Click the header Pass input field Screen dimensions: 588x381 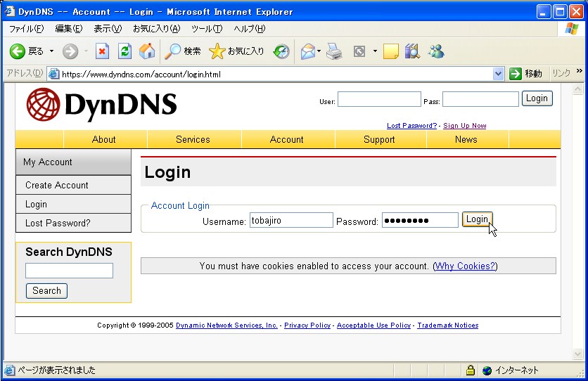point(481,99)
